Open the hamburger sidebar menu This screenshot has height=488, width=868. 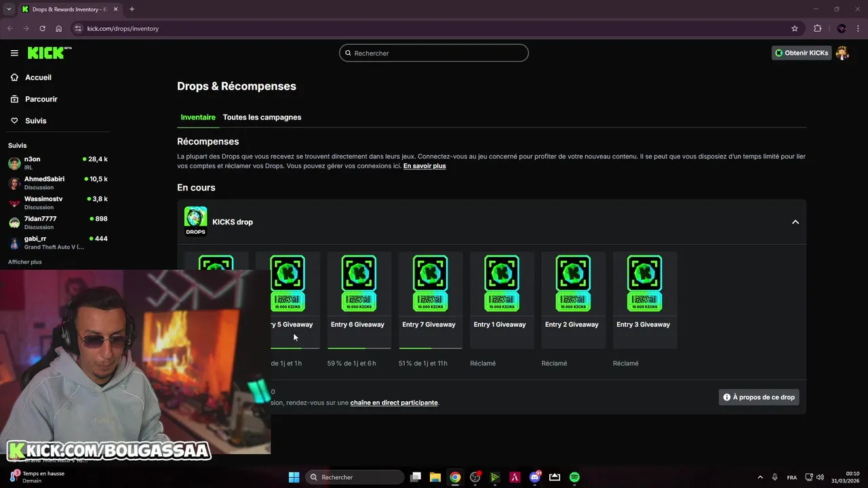(14, 53)
